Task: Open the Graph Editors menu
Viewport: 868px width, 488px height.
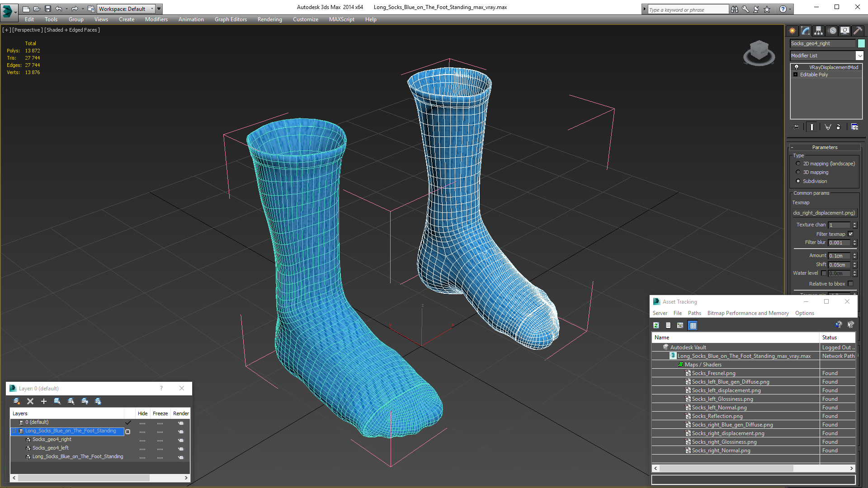Action: (231, 19)
